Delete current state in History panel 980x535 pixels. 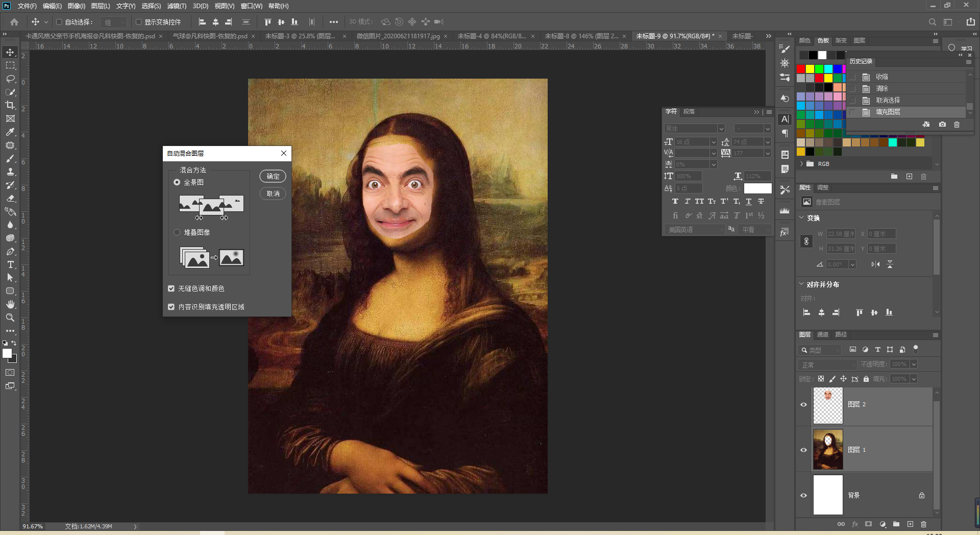(x=957, y=125)
